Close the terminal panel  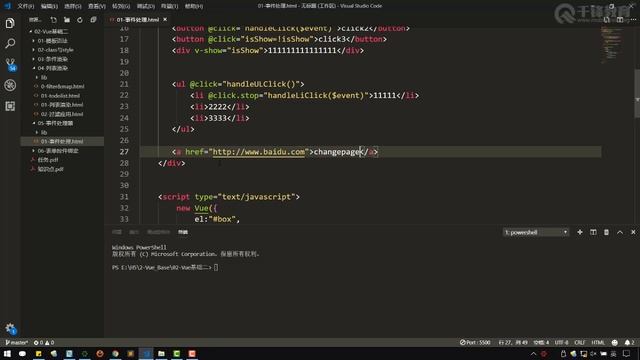633,232
